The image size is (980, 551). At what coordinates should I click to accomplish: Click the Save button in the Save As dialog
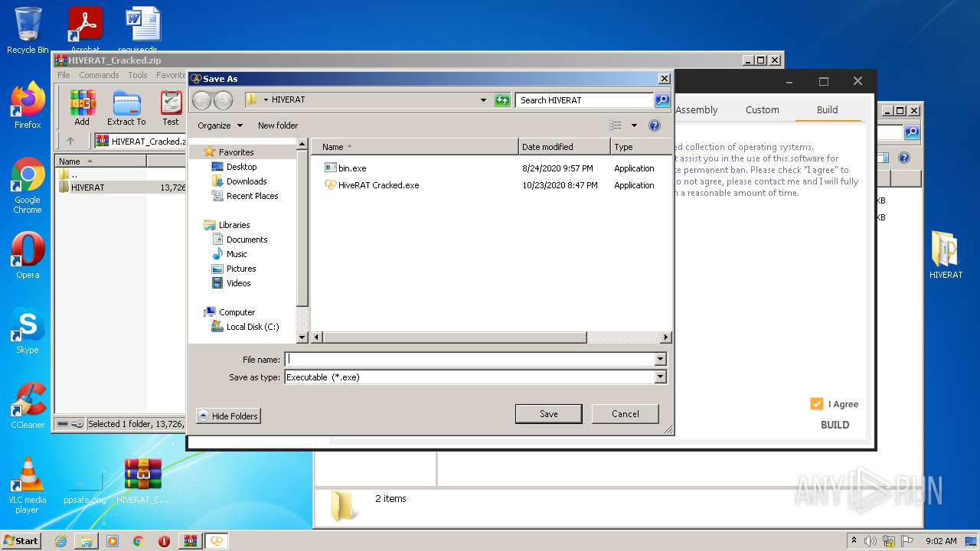pyautogui.click(x=549, y=414)
